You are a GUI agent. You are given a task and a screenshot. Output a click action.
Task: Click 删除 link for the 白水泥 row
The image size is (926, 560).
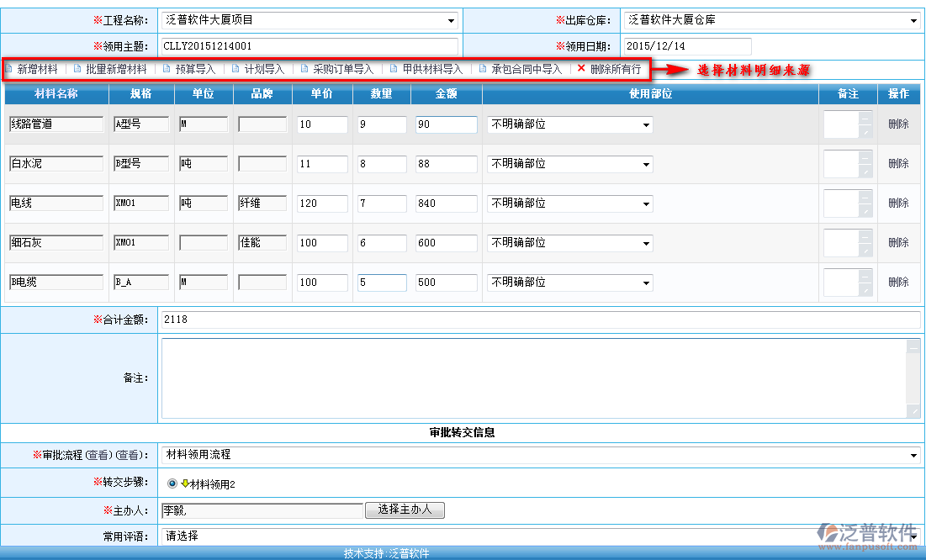898,164
